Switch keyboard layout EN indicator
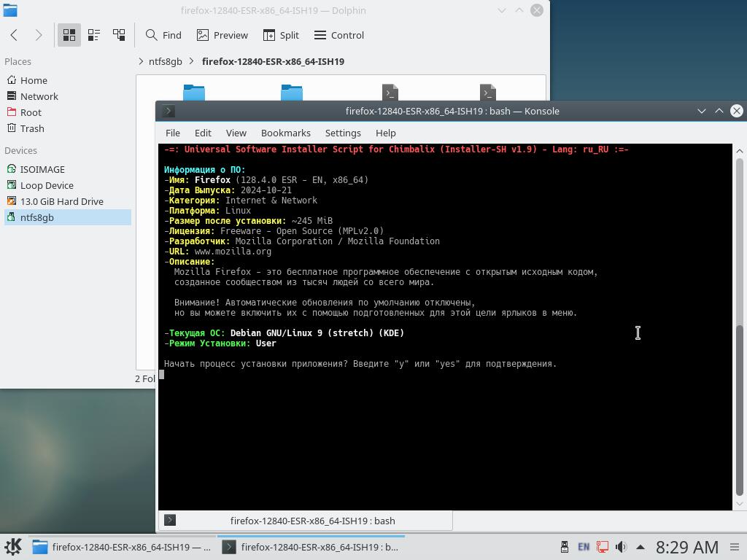The image size is (747, 560). click(x=584, y=547)
